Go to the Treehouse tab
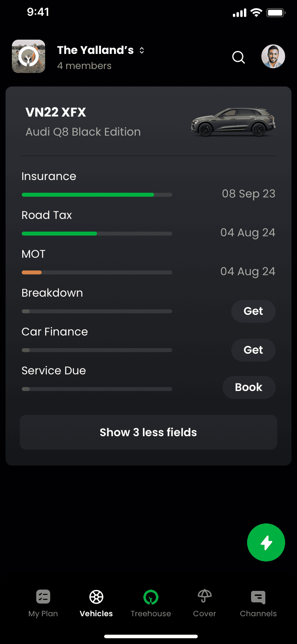The height and width of the screenshot is (644, 297). 151,604
